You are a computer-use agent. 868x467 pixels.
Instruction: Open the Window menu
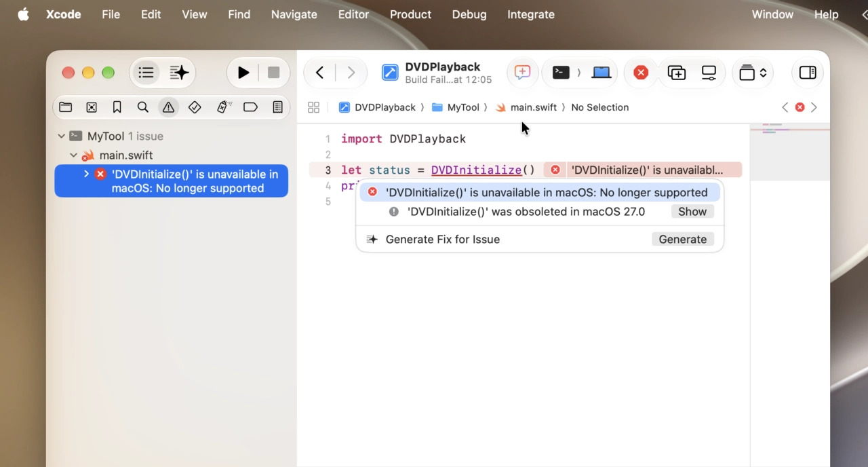pos(772,14)
